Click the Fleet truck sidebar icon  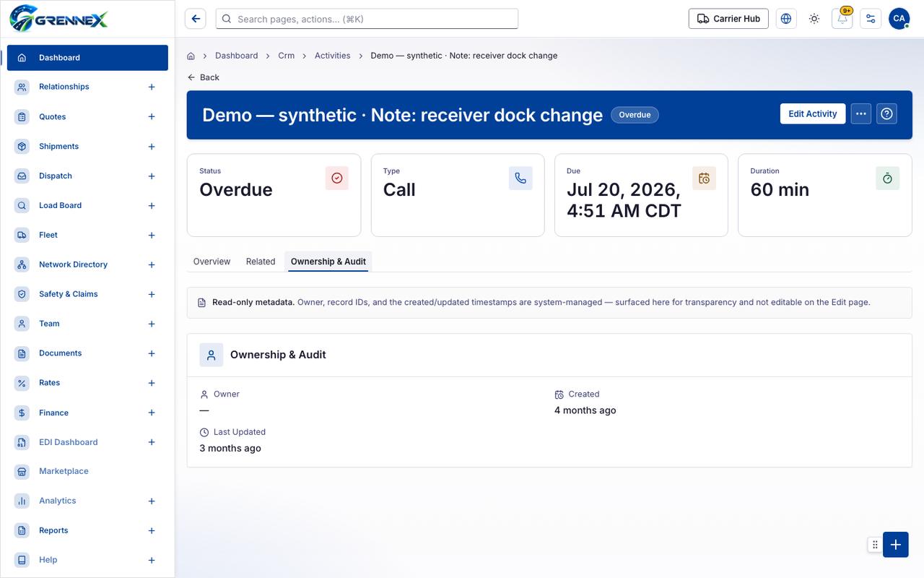coord(22,235)
